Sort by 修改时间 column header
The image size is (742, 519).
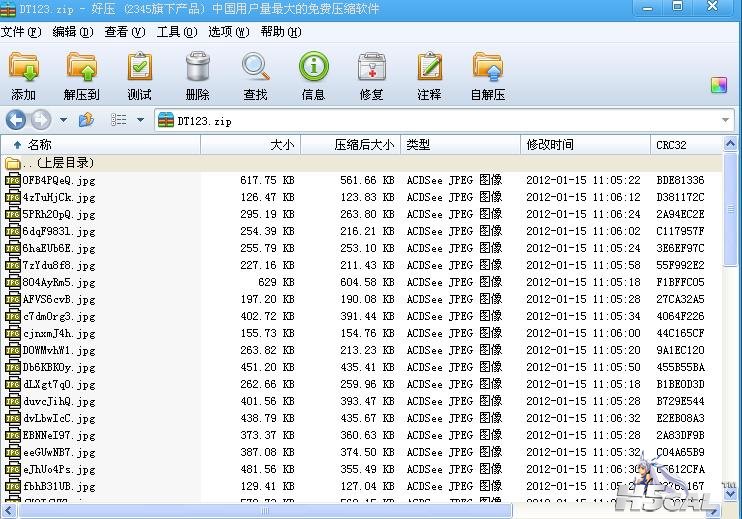(586, 145)
